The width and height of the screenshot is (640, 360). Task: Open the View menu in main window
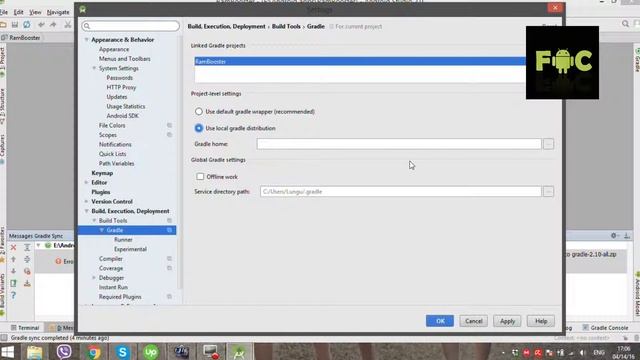(35, 12)
